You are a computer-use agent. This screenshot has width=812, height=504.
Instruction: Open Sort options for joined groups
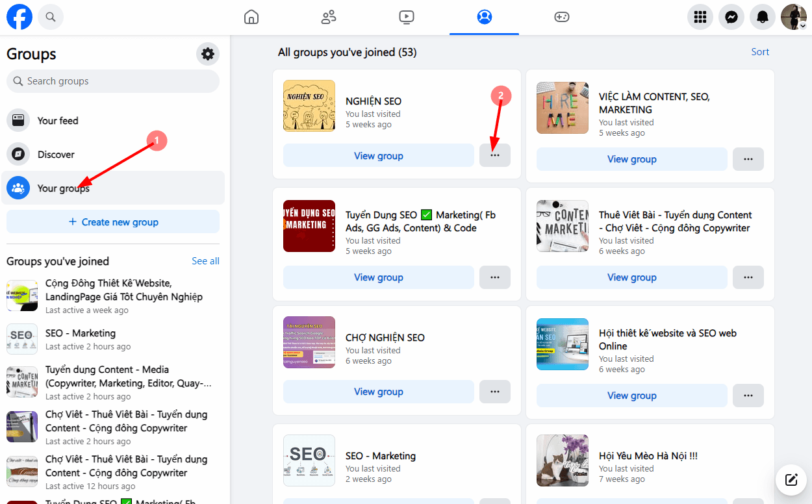760,52
